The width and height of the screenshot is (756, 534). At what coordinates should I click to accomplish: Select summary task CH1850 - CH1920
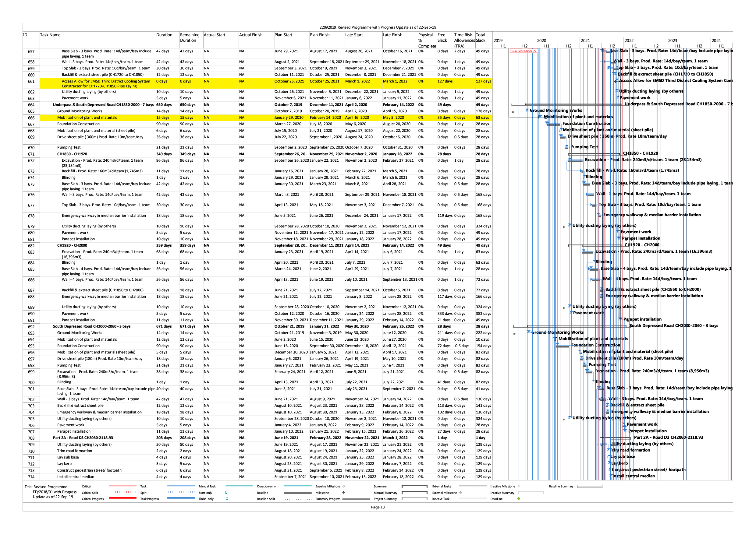pos(72,154)
